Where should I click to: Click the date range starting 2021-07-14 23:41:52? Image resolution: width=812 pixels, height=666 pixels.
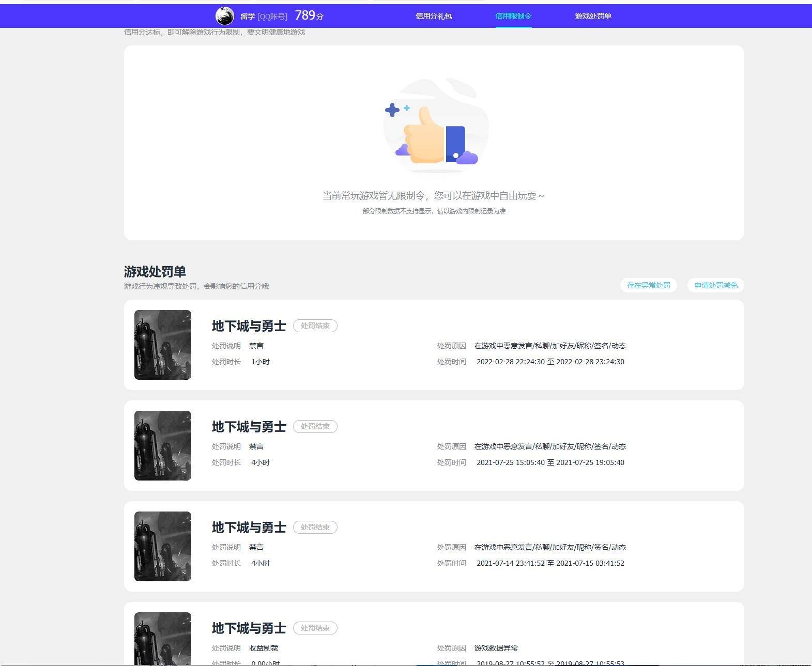[550, 563]
